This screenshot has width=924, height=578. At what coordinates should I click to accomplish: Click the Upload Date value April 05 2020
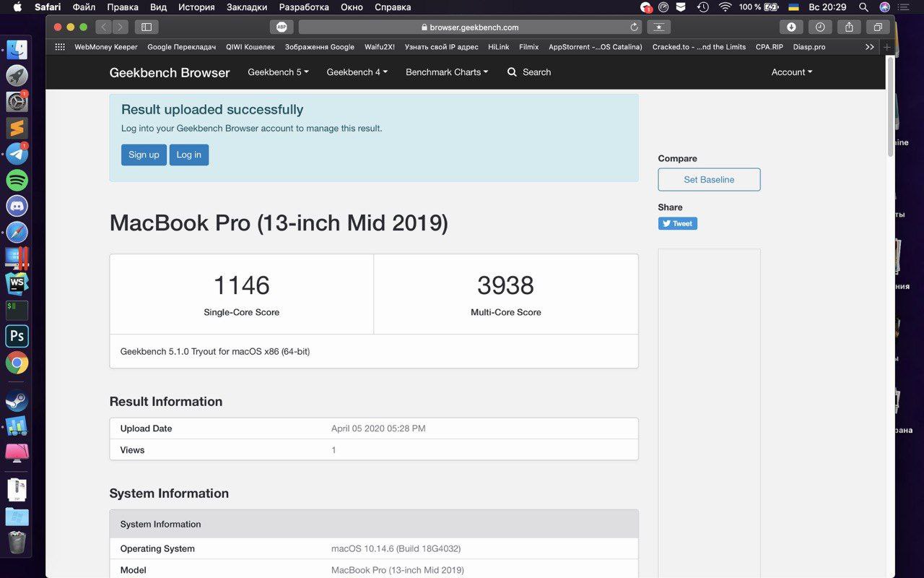point(378,428)
